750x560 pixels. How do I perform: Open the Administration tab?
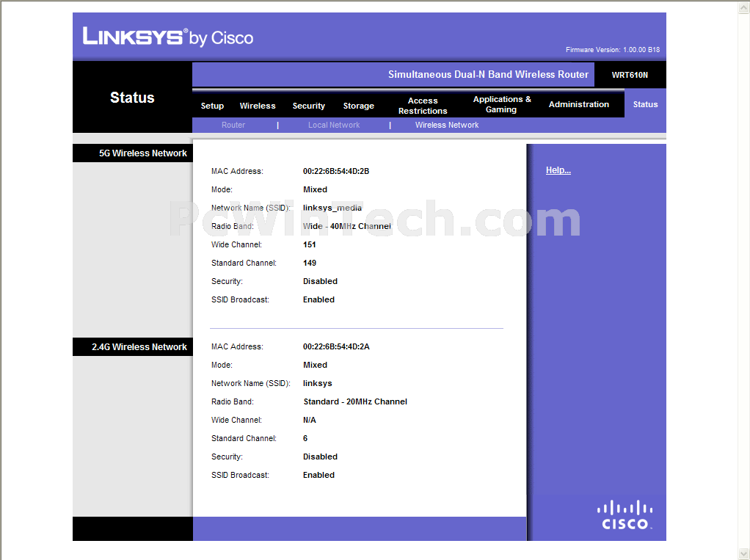(579, 104)
